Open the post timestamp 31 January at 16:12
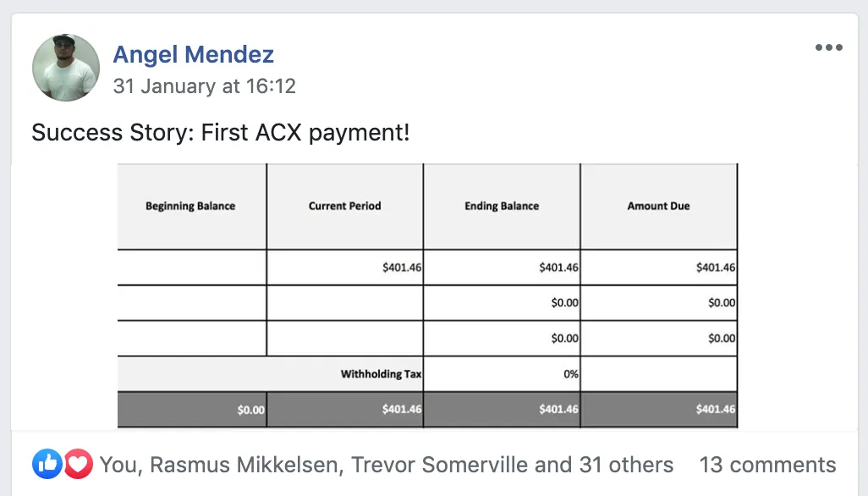Screen dimensions: 868x496 pos(204,86)
